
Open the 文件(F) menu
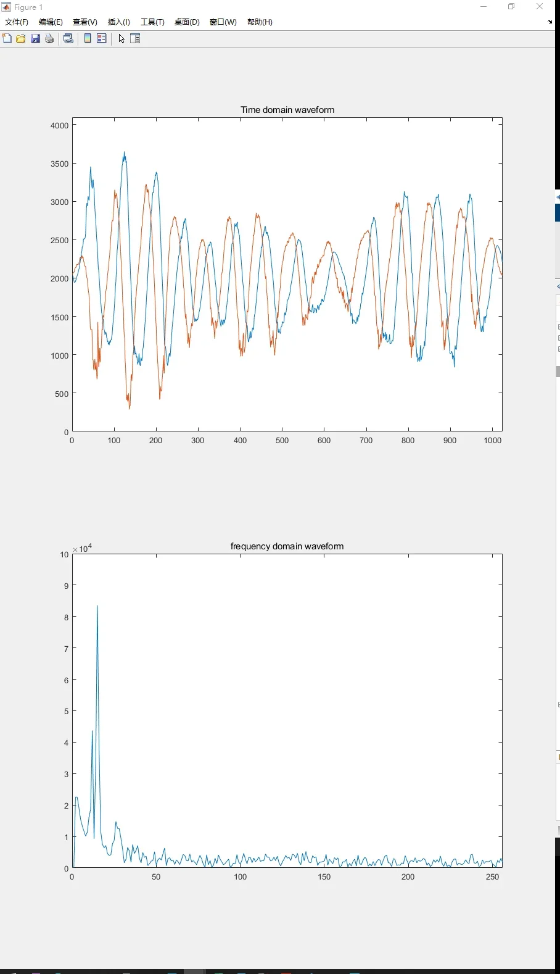point(17,22)
